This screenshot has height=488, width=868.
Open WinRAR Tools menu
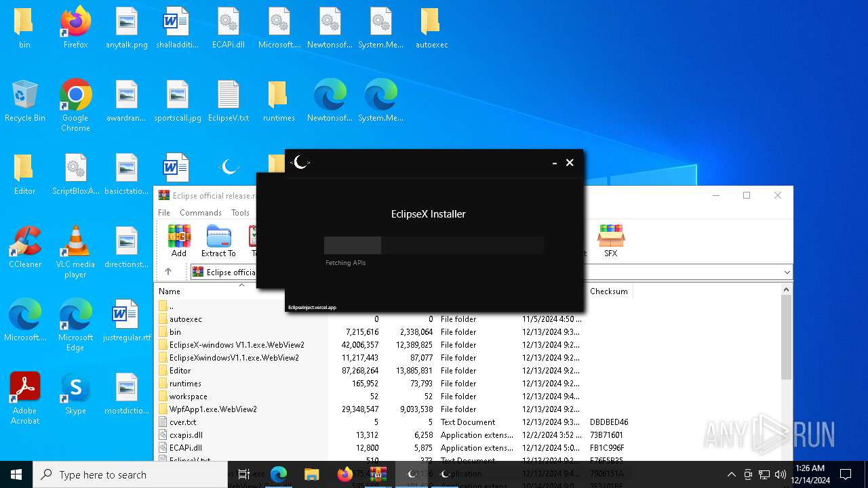[240, 212]
